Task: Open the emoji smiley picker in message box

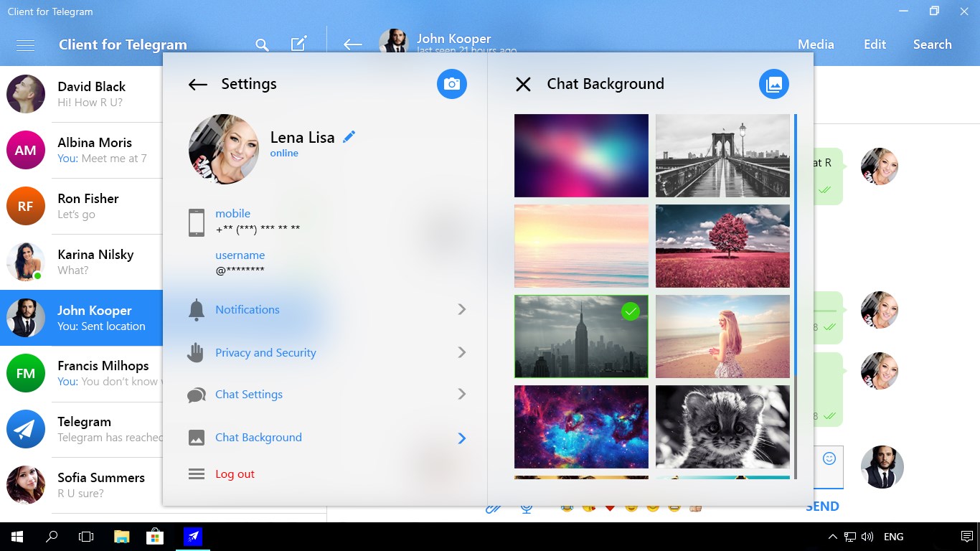Action: tap(829, 458)
